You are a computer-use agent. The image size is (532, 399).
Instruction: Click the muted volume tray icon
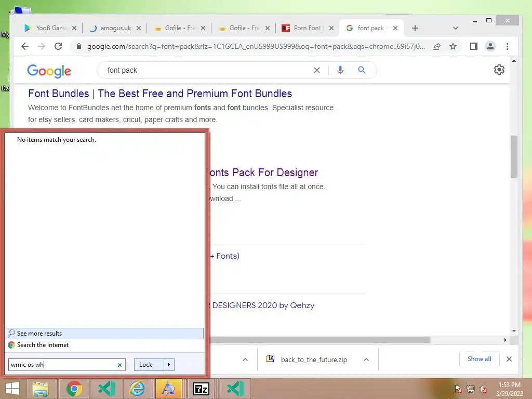(x=483, y=389)
